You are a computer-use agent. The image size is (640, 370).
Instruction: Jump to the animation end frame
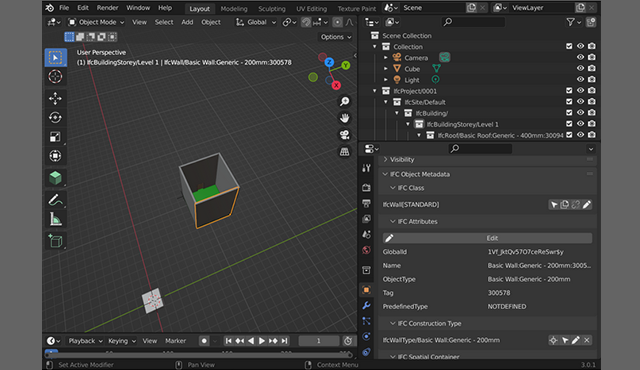point(284,341)
